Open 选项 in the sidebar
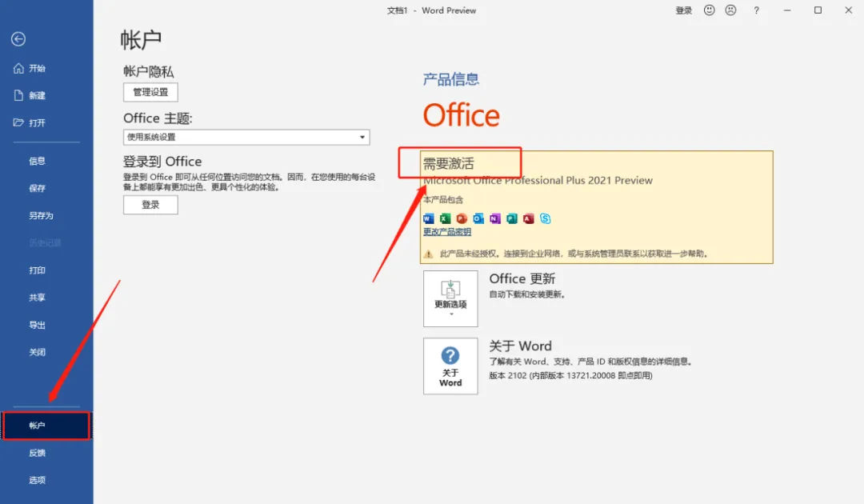Viewport: 864px width, 504px height. 37,480
